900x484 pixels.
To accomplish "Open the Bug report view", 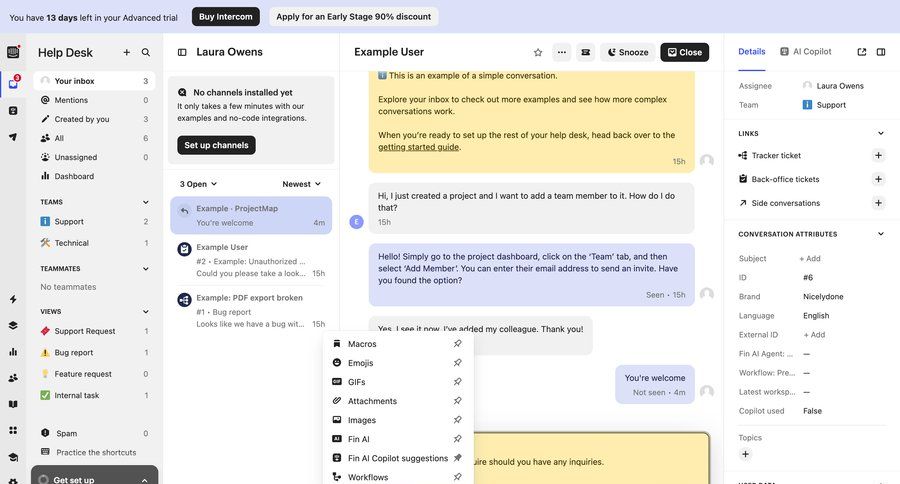I will (x=94, y=353).
